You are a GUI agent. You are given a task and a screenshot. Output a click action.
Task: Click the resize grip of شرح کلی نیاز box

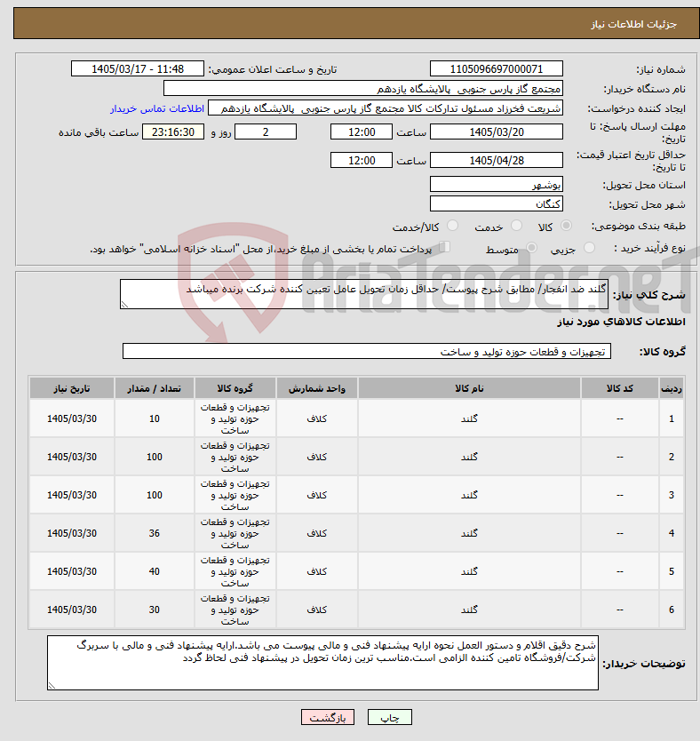(x=124, y=305)
